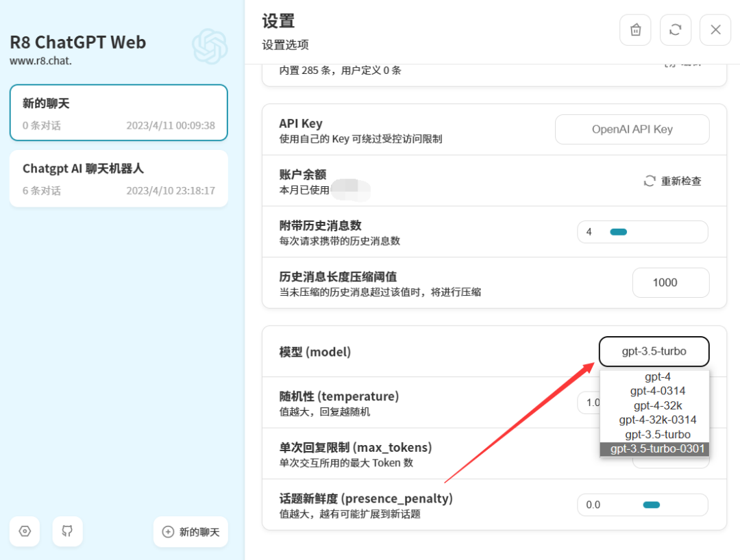Select the 新的聊天 conversation card
This screenshot has width=740, height=560.
[119, 113]
